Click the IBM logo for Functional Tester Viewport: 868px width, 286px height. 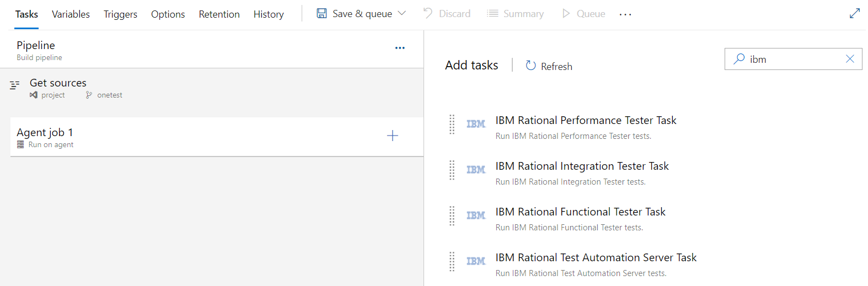[476, 215]
